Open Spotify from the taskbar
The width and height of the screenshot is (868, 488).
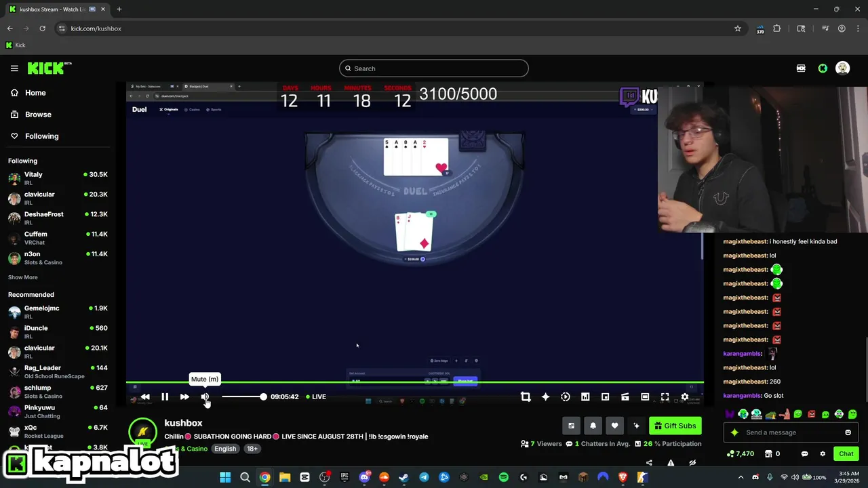coord(503,477)
